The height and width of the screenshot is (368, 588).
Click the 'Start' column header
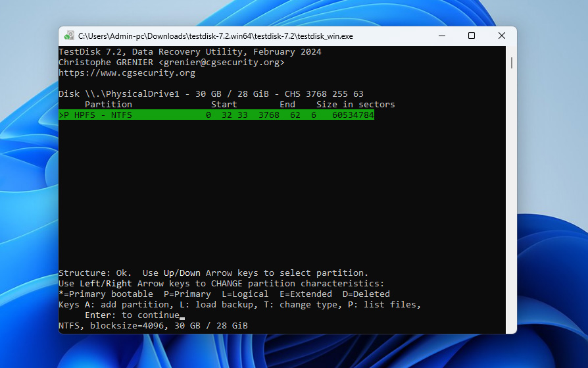224,105
